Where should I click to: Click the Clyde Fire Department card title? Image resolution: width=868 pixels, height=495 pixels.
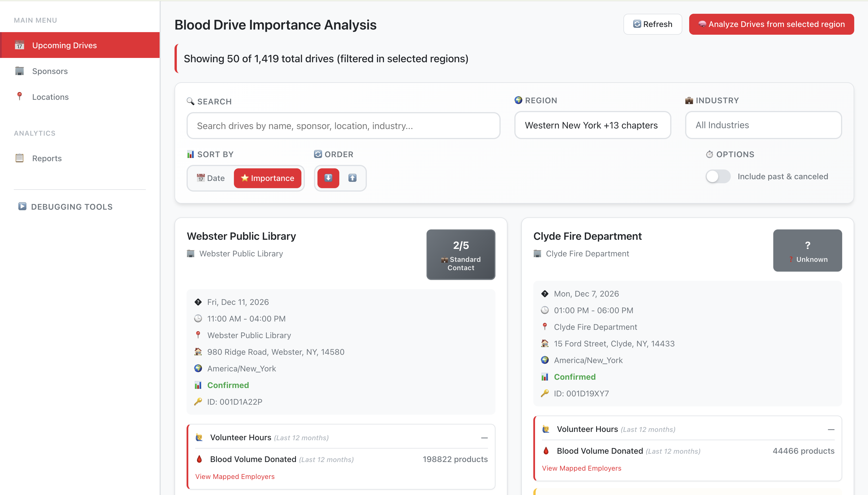pos(587,236)
